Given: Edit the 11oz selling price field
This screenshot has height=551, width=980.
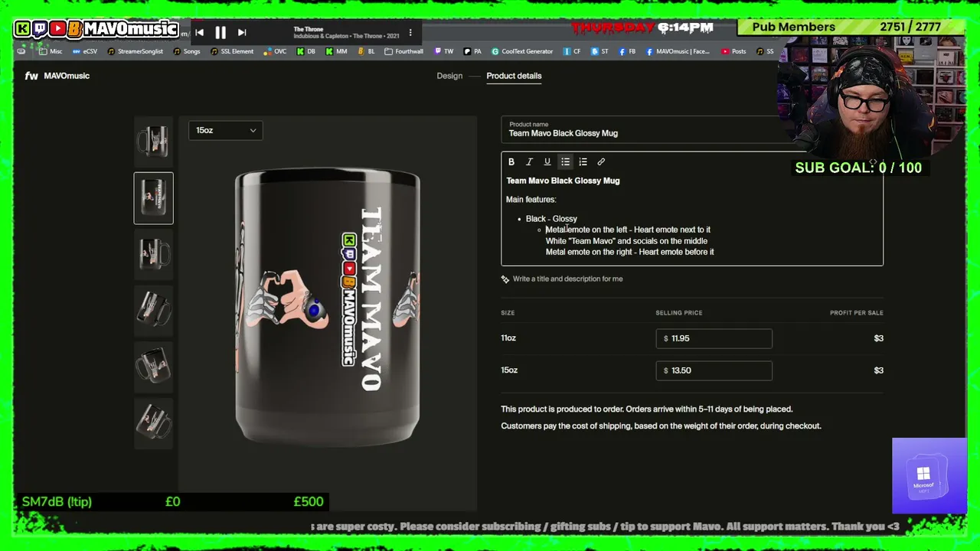Looking at the screenshot, I should coord(714,338).
